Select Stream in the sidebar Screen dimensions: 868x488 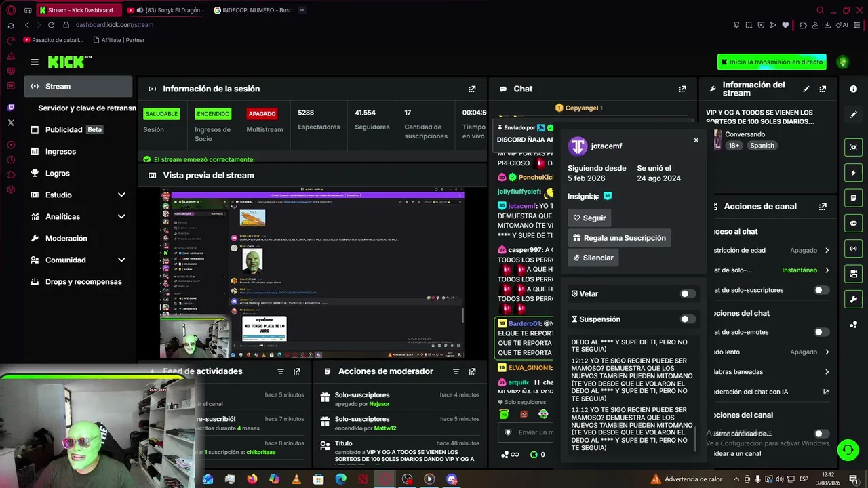pyautogui.click(x=79, y=86)
